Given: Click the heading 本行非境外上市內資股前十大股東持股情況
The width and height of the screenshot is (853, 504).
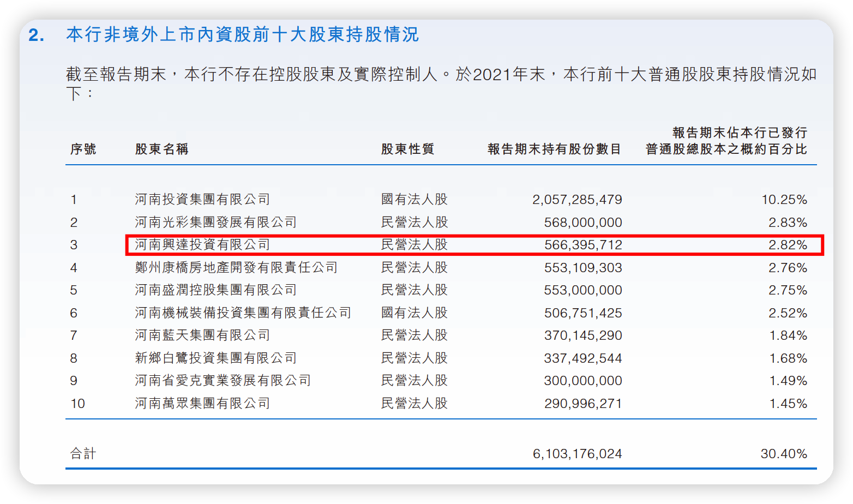Looking at the screenshot, I should coord(242,34).
